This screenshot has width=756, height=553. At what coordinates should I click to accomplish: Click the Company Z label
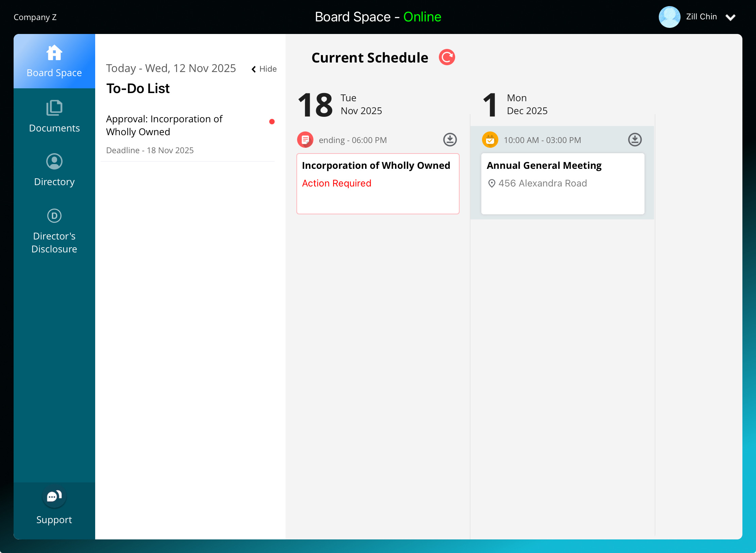point(35,17)
